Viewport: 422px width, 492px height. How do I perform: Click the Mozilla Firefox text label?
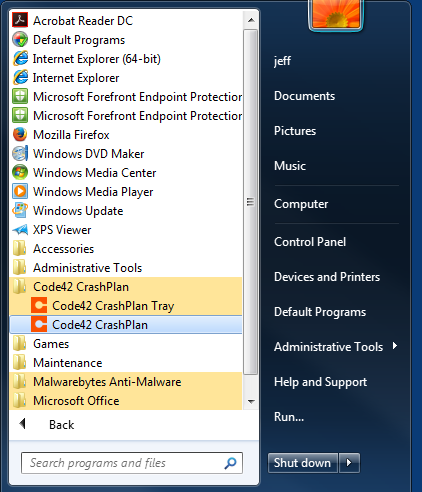pos(71,135)
